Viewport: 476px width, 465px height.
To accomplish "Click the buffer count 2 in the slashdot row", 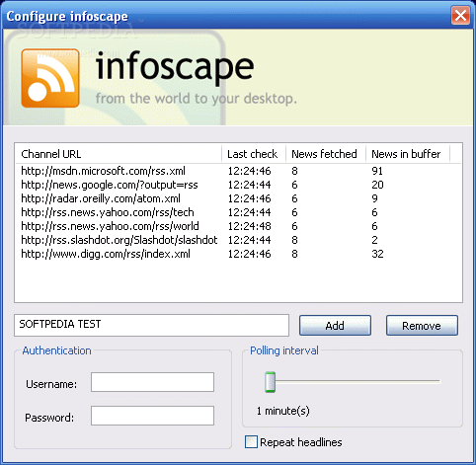I will (x=374, y=240).
